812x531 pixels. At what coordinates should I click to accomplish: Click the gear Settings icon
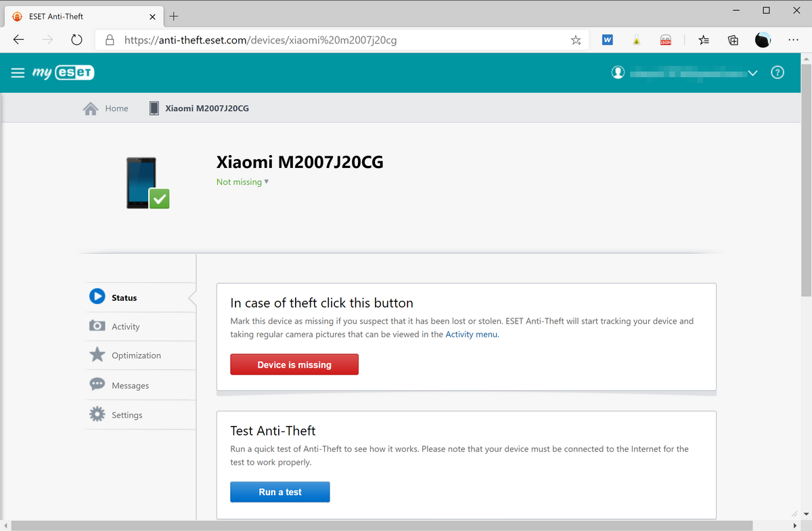[97, 414]
